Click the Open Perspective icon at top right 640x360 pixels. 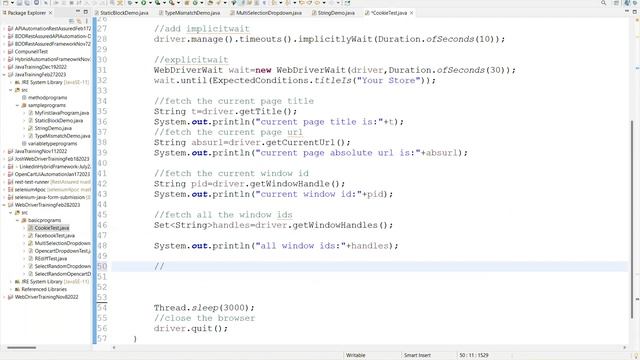pos(617,3)
